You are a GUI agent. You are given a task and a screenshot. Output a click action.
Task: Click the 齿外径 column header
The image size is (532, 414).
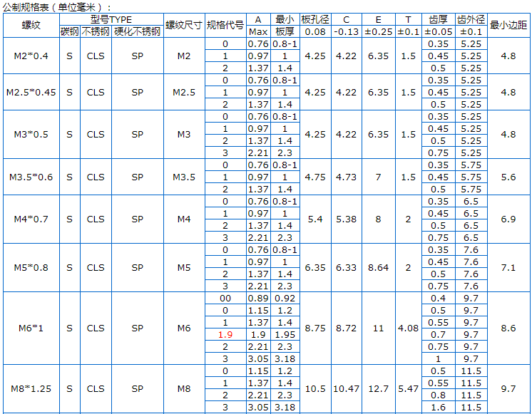tap(471, 19)
